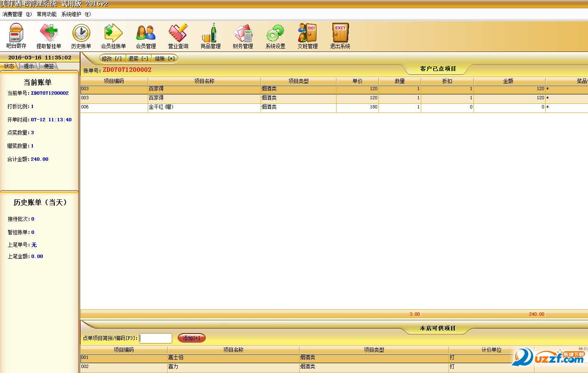Viewport: 588px width, 373px height.
Task: Click item code 006 cell
Action: click(114, 108)
